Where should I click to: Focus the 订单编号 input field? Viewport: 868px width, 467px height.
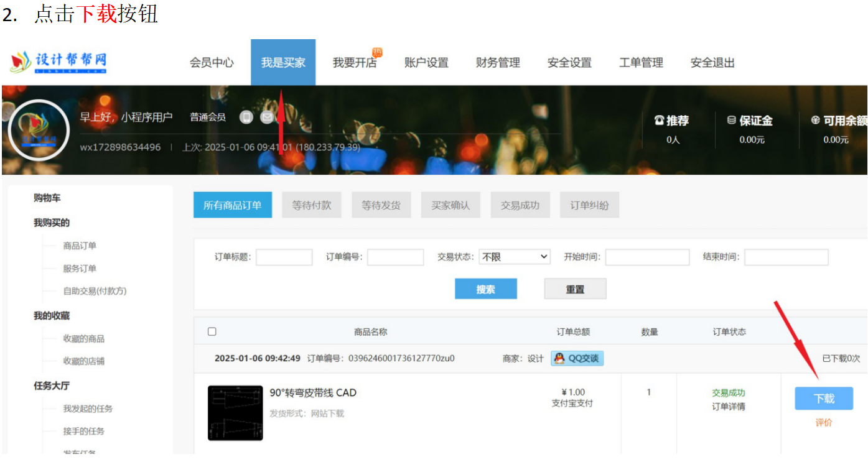(x=395, y=257)
